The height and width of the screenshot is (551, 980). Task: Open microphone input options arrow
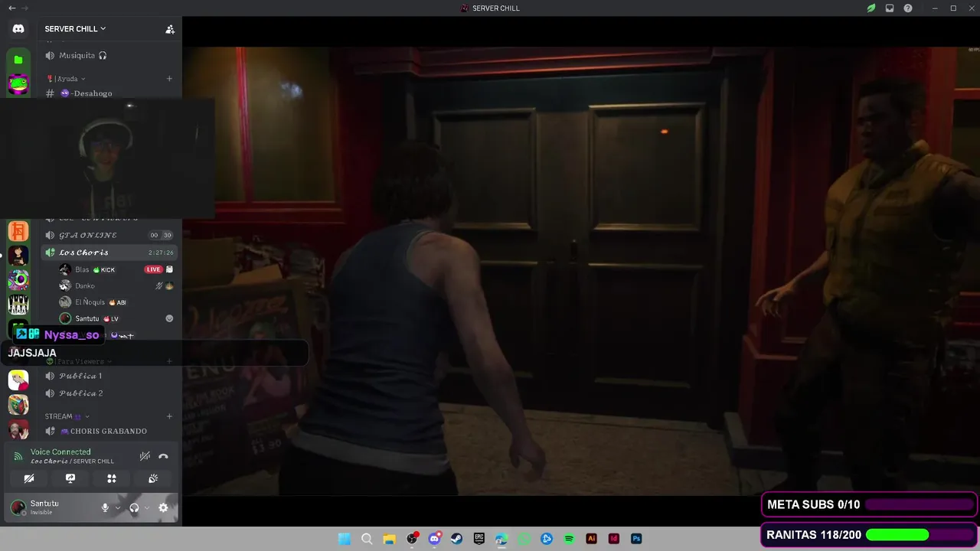pos(118,507)
